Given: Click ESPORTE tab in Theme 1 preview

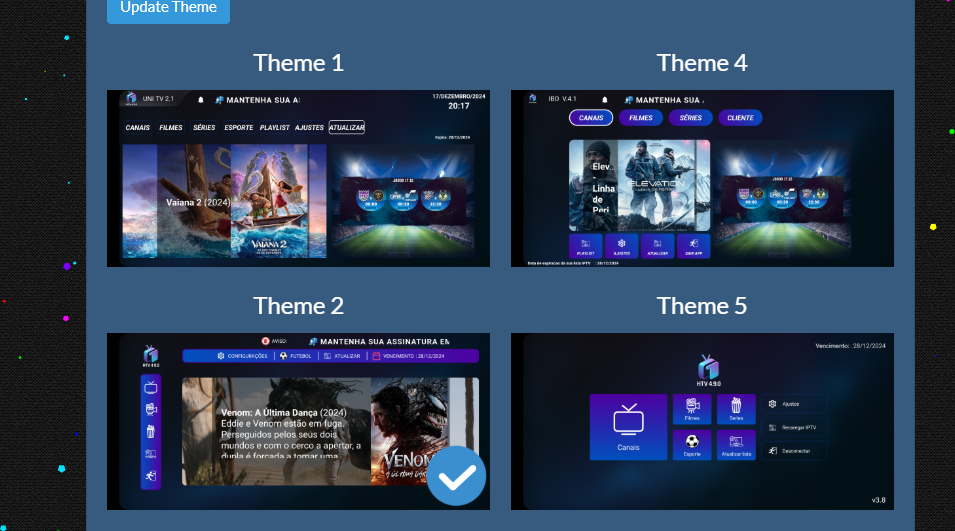Looking at the screenshot, I should (239, 127).
